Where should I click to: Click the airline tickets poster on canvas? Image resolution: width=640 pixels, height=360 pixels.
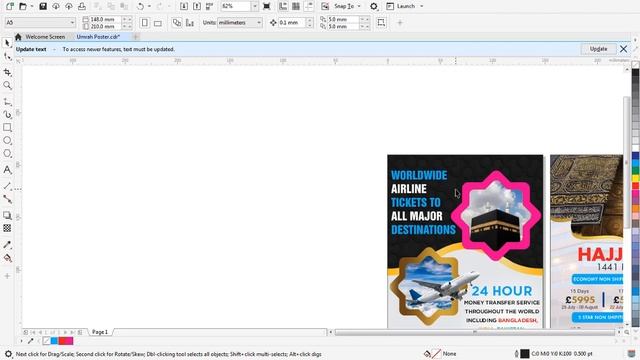465,241
